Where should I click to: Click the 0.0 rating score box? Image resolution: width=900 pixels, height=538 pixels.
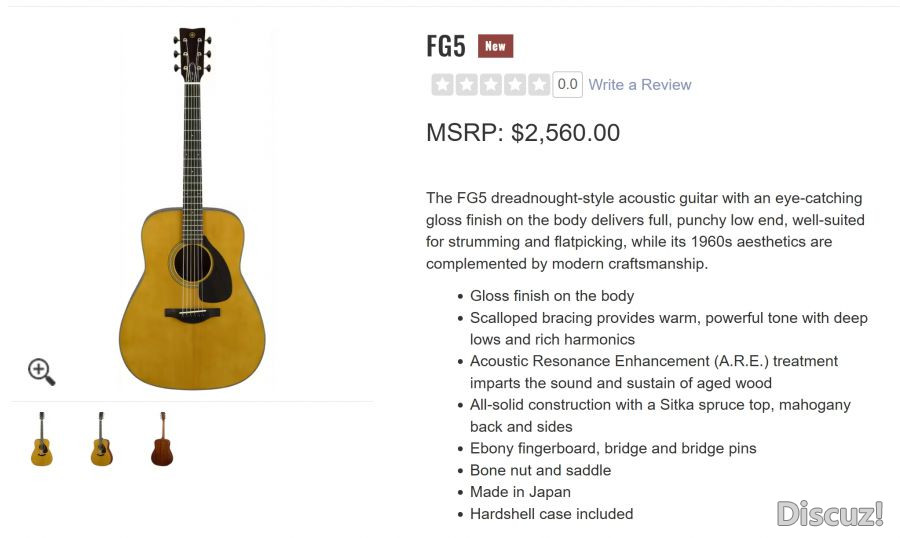click(567, 85)
